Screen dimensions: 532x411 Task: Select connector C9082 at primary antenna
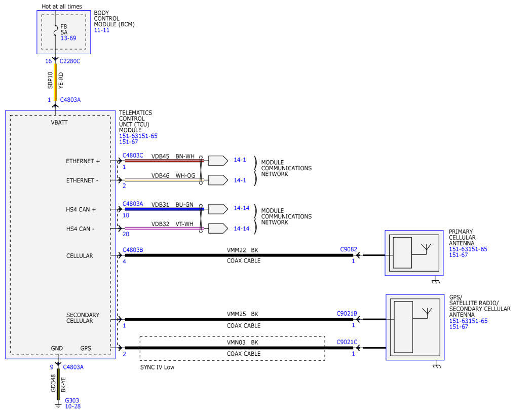pyautogui.click(x=349, y=249)
